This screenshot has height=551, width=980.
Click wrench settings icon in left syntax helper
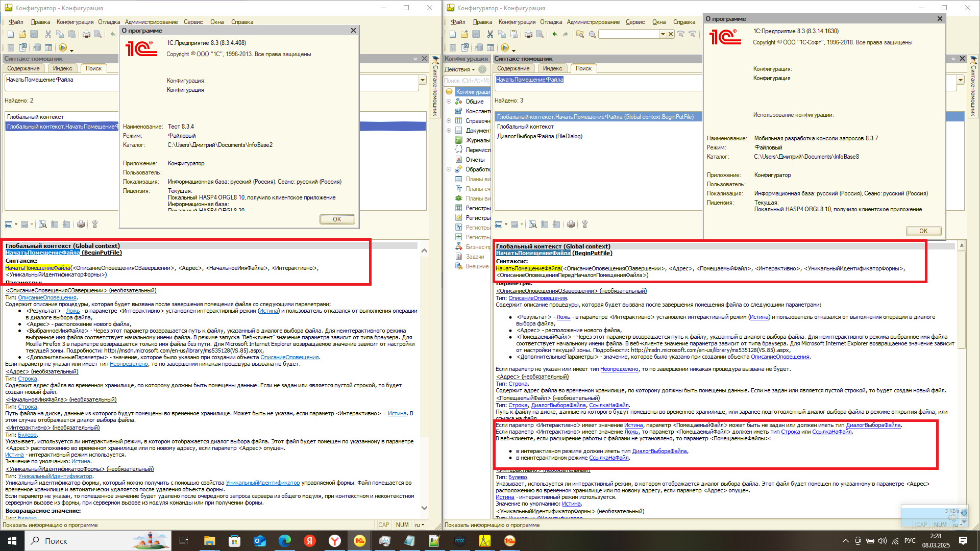[x=94, y=224]
